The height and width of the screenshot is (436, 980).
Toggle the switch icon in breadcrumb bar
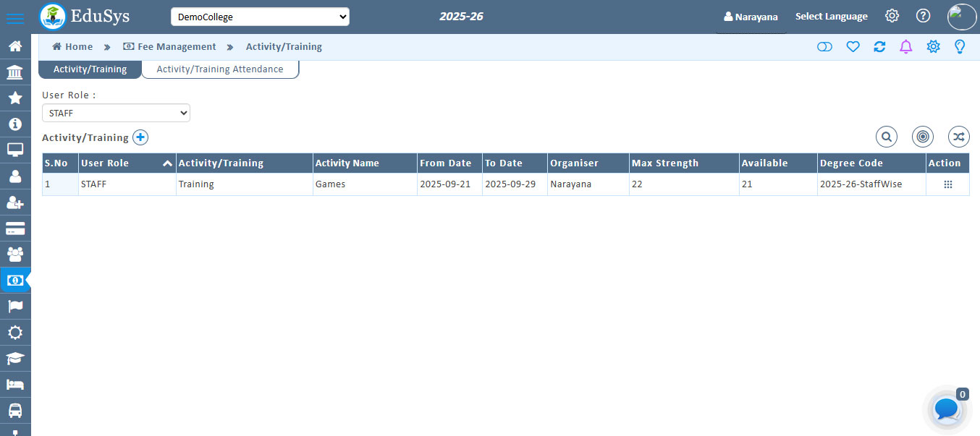[824, 47]
